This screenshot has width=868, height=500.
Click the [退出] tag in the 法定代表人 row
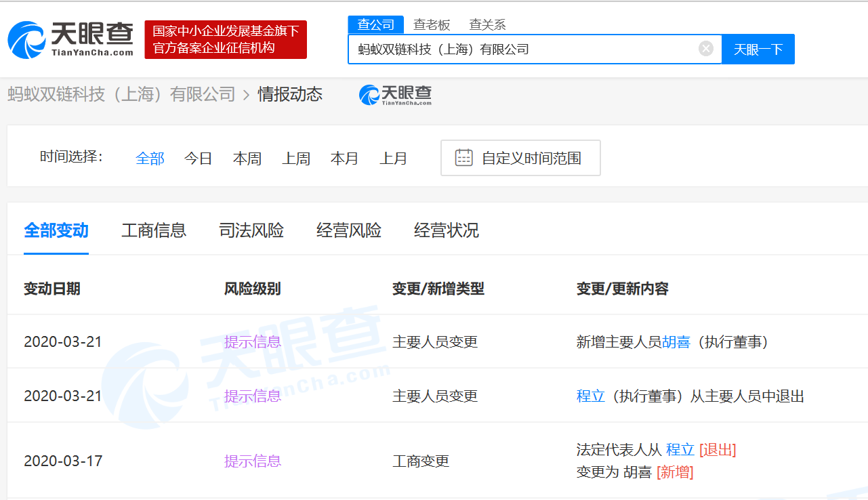(718, 449)
